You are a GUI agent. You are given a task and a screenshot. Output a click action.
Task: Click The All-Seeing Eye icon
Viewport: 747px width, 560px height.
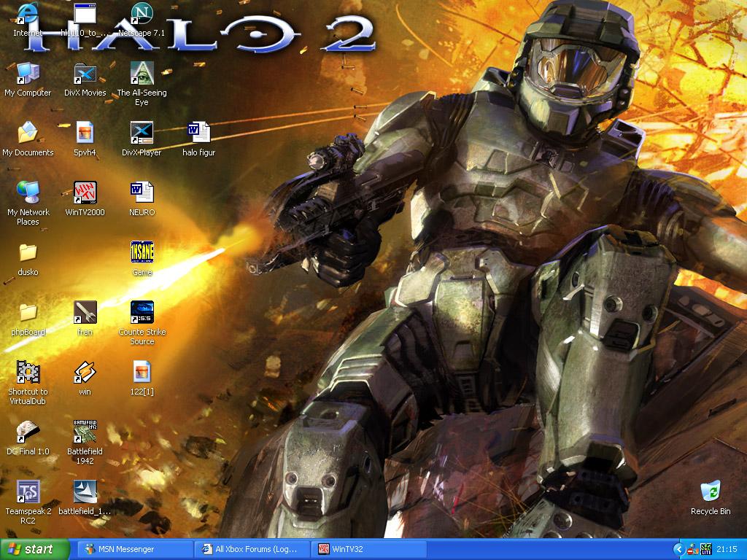142,74
